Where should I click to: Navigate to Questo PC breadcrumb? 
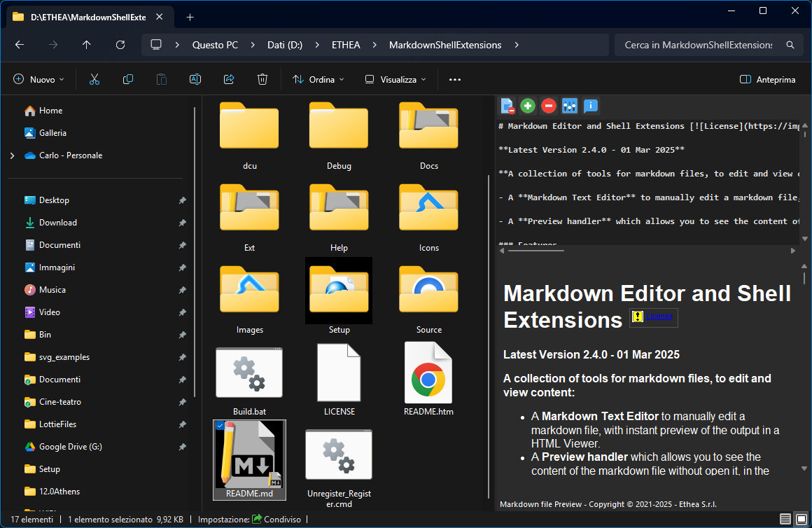click(x=215, y=45)
